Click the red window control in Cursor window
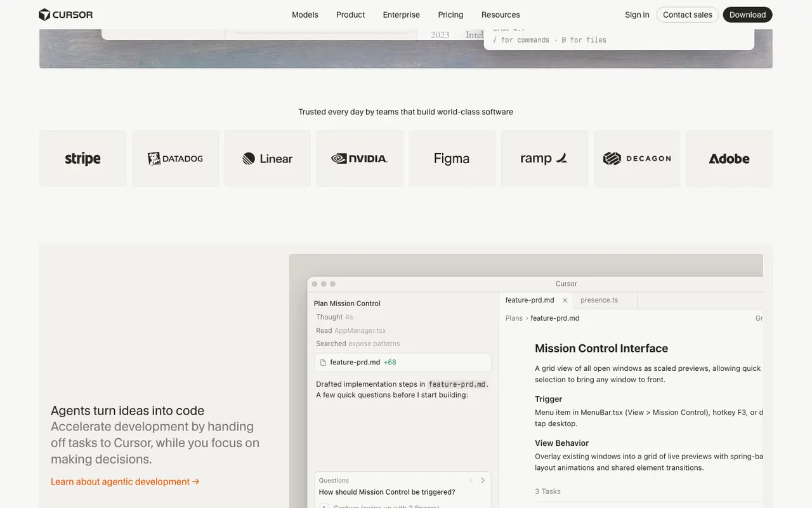Screen dimensions: 812x508 point(314,284)
